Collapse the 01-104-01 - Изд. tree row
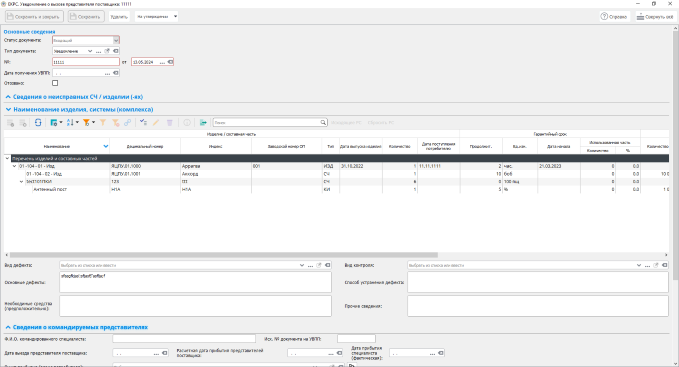This screenshot has width=679, height=367. click(14, 166)
